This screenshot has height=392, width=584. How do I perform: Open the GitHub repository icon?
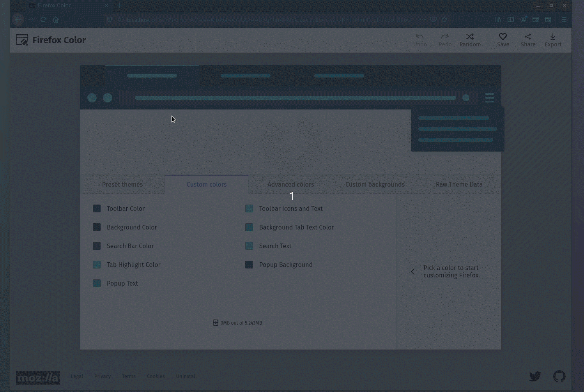559,376
